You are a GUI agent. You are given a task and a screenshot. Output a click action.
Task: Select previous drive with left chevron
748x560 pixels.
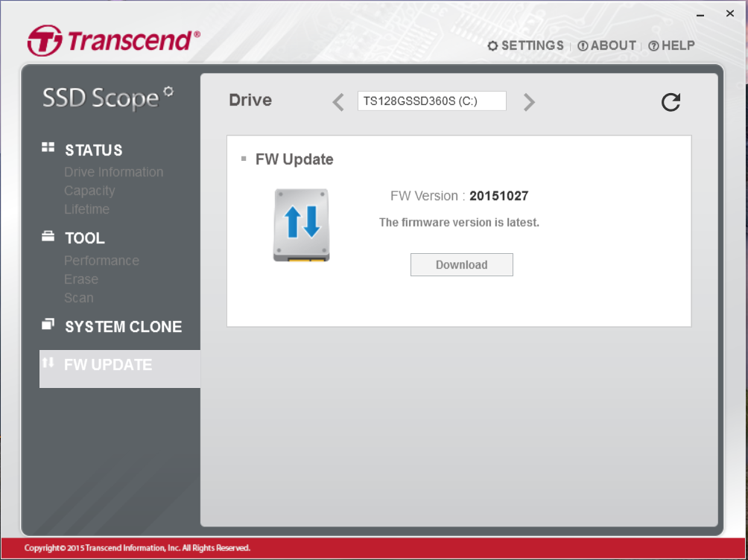(x=338, y=102)
